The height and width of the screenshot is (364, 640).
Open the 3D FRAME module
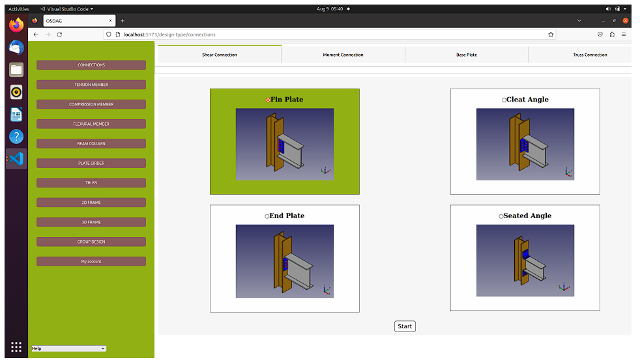point(91,222)
